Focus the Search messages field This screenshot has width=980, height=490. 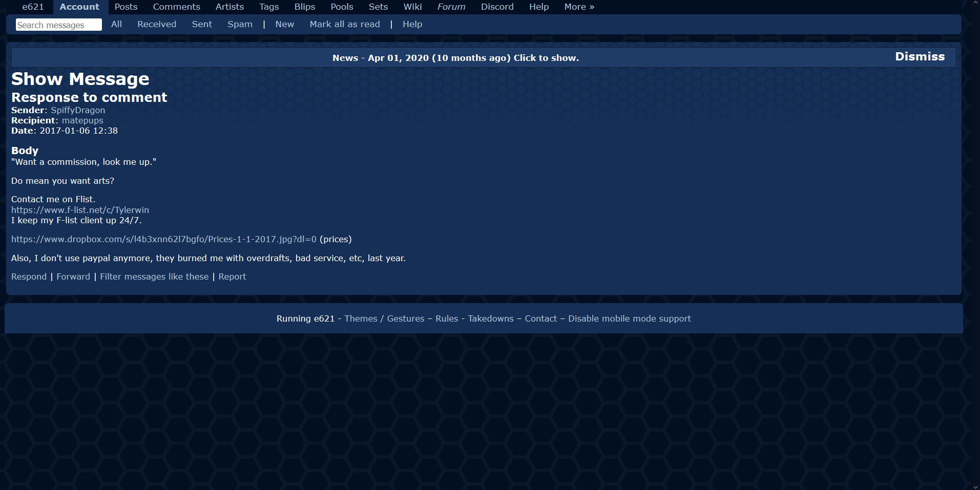pyautogui.click(x=59, y=25)
